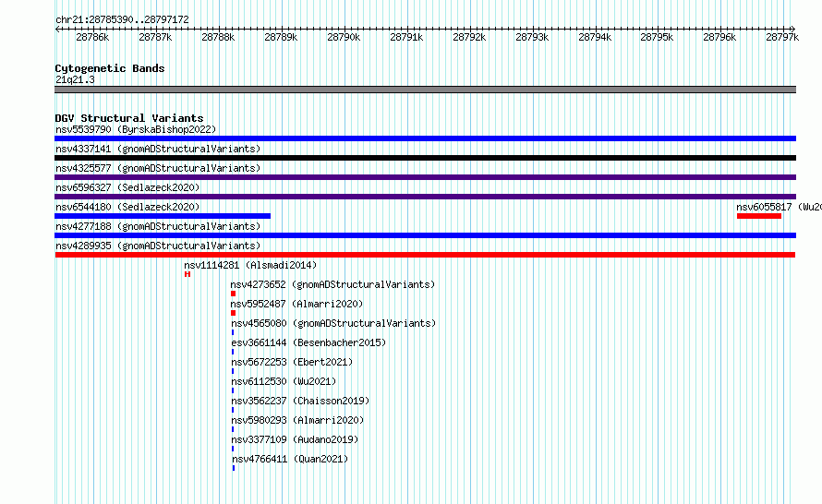Image resolution: width=822 pixels, height=504 pixels.
Task: Select the purple bar under nsv6596327
Action: 425,197
